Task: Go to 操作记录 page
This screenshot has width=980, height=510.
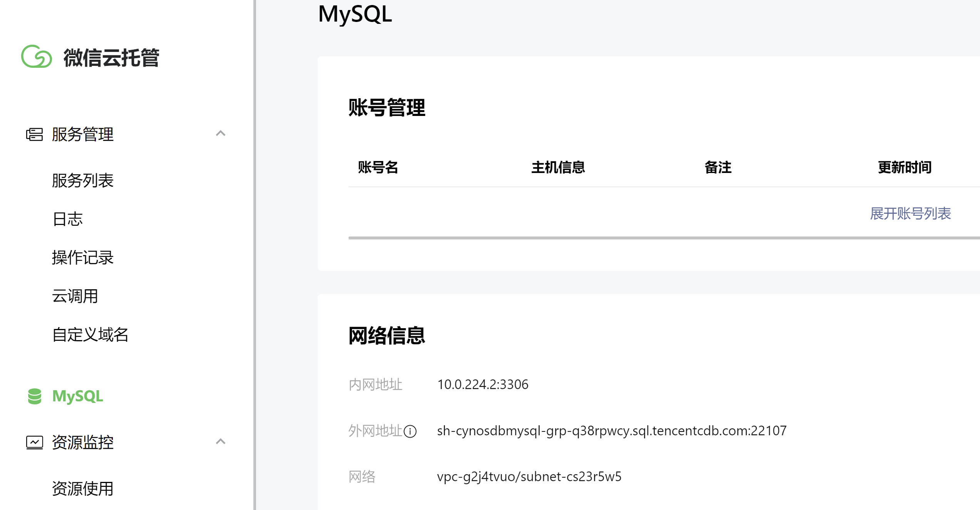Action: [x=83, y=258]
